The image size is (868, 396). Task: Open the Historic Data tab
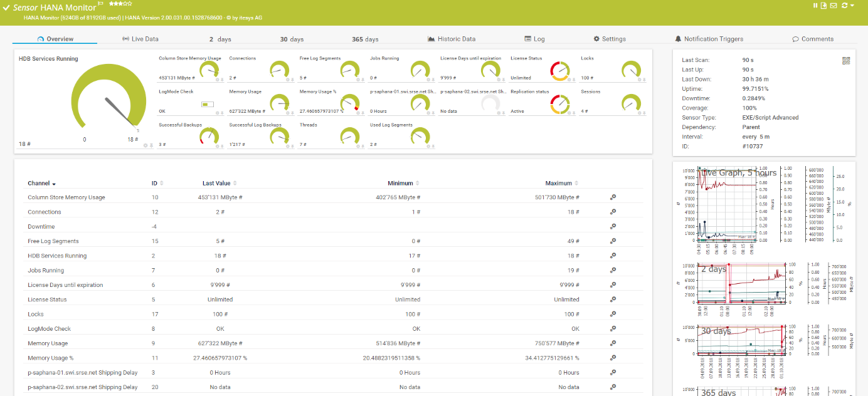pos(452,39)
